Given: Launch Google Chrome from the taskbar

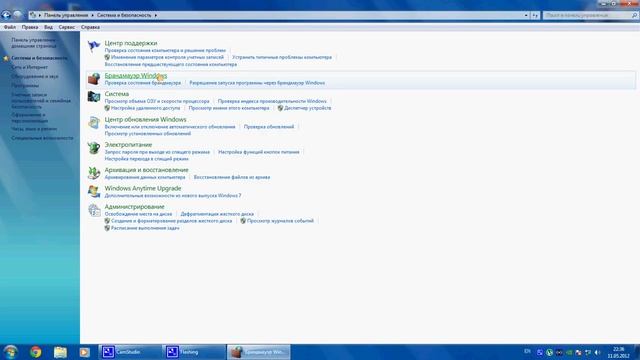Looking at the screenshot, I should point(36,352).
